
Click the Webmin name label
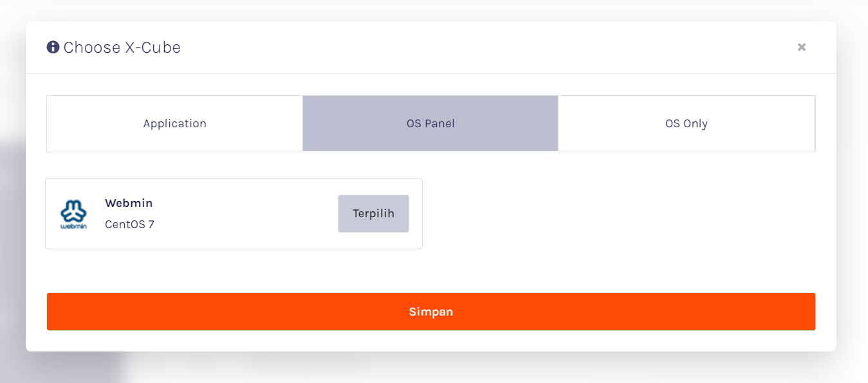[x=129, y=203]
